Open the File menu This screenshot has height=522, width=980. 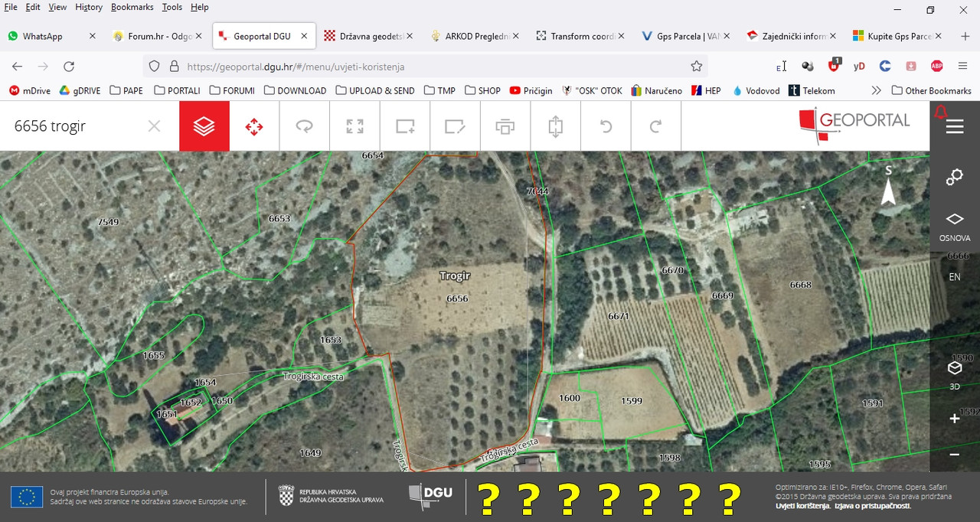coord(11,7)
